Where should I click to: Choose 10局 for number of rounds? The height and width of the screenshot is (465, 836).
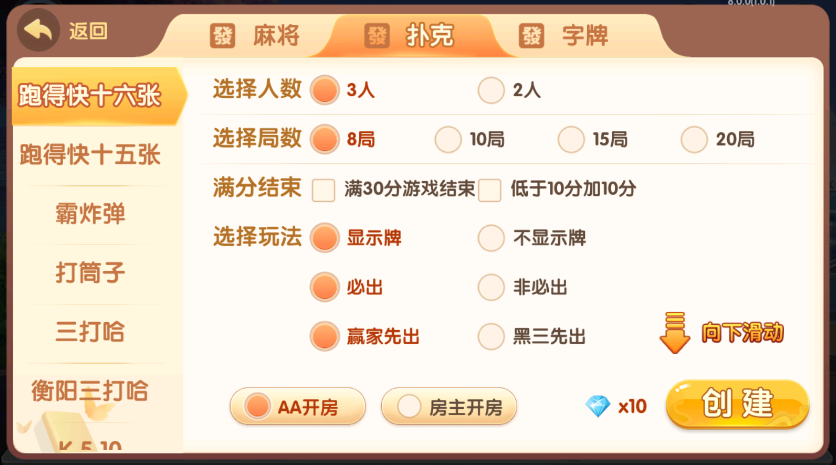coord(448,139)
